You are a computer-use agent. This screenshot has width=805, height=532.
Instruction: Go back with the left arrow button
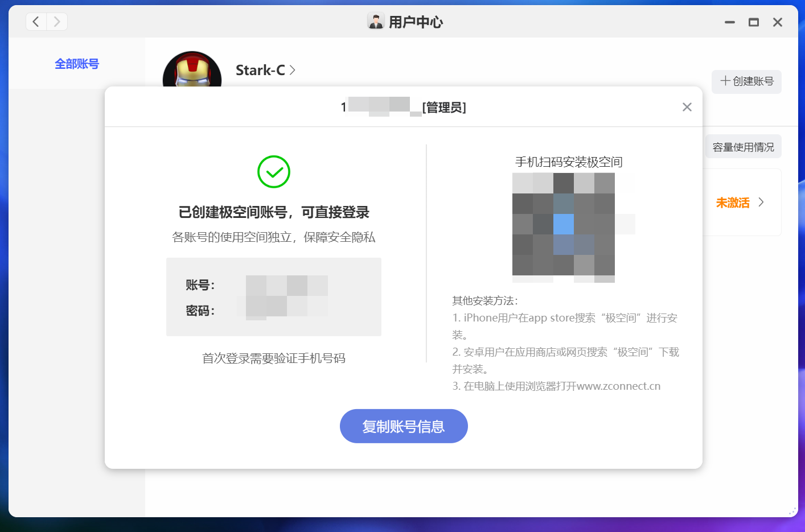pyautogui.click(x=36, y=22)
